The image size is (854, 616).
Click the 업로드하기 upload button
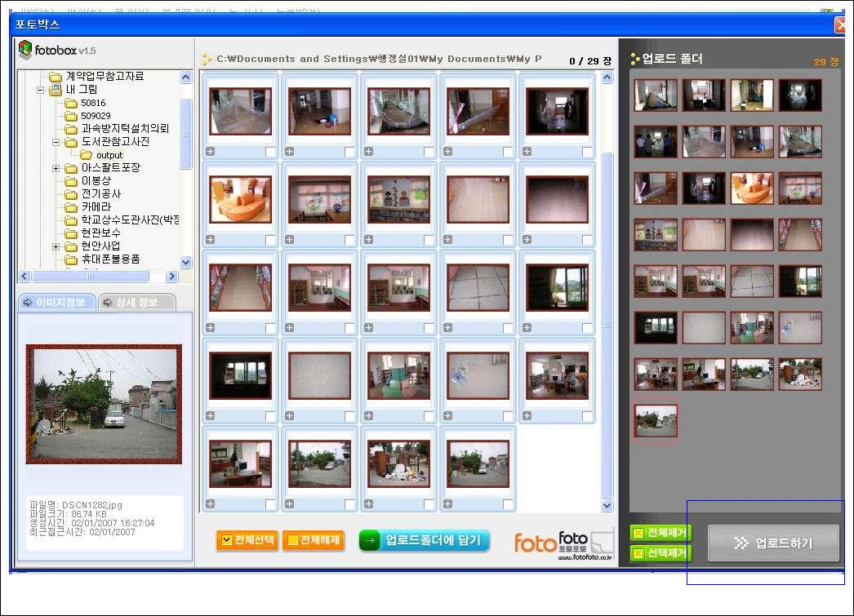(773, 543)
